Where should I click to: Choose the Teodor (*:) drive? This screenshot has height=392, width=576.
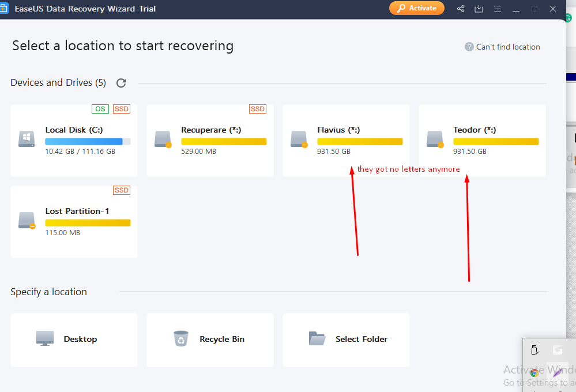click(483, 141)
